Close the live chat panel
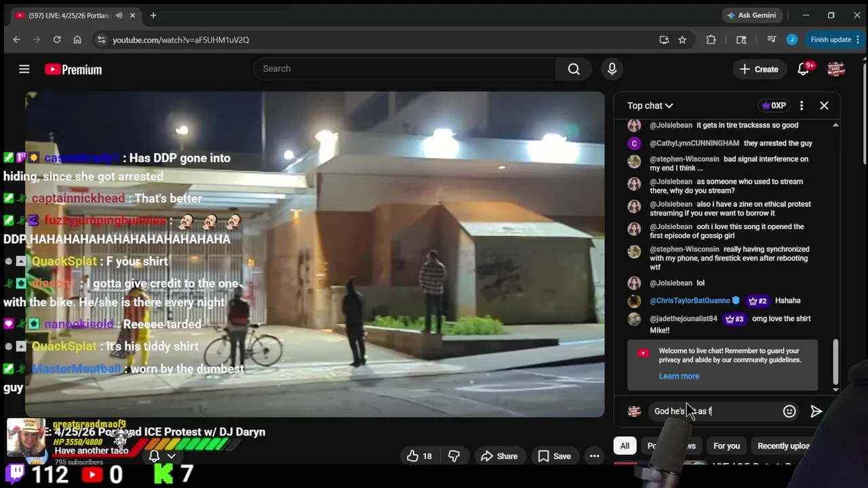Image resolution: width=868 pixels, height=488 pixels. (824, 106)
